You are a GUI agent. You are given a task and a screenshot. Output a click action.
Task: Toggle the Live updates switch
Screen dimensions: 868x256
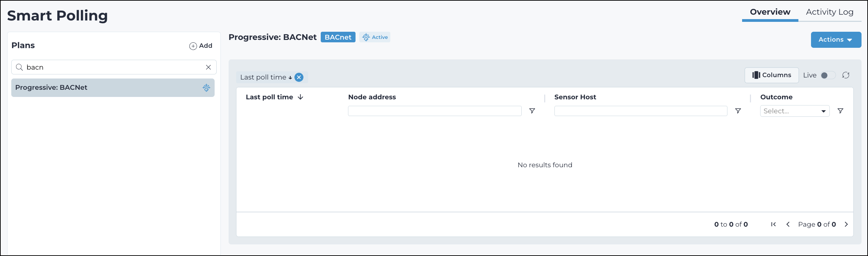[x=828, y=75]
